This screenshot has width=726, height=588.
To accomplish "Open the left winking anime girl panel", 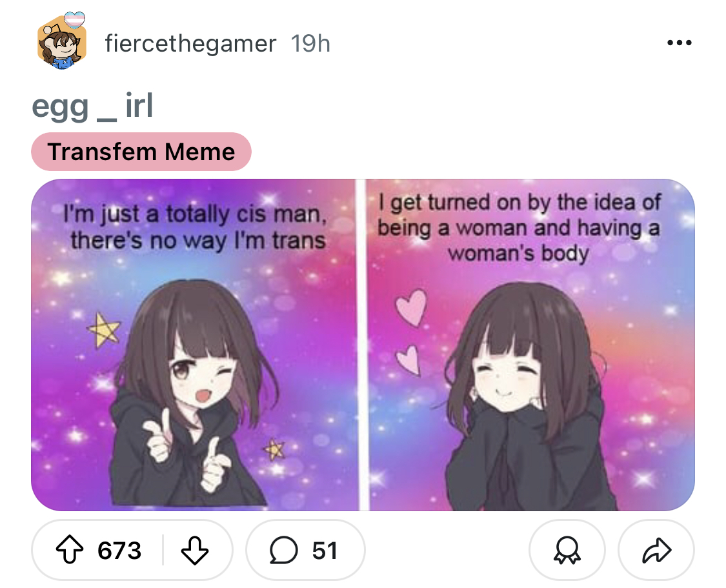I will pyautogui.click(x=194, y=345).
